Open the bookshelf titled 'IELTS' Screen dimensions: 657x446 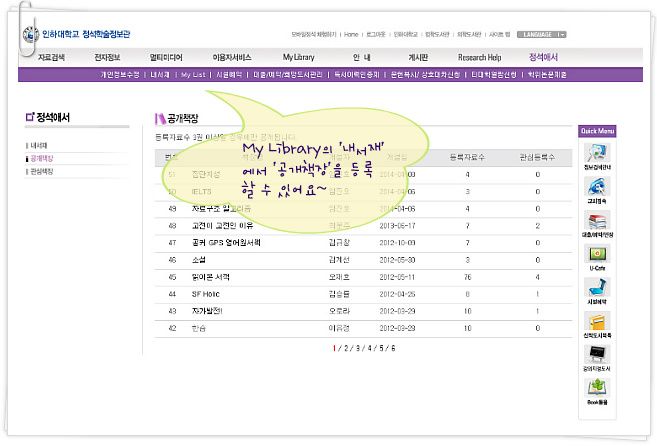click(202, 192)
